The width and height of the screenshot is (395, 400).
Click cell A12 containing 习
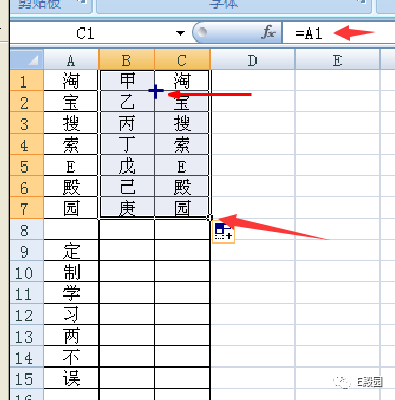pos(71,315)
